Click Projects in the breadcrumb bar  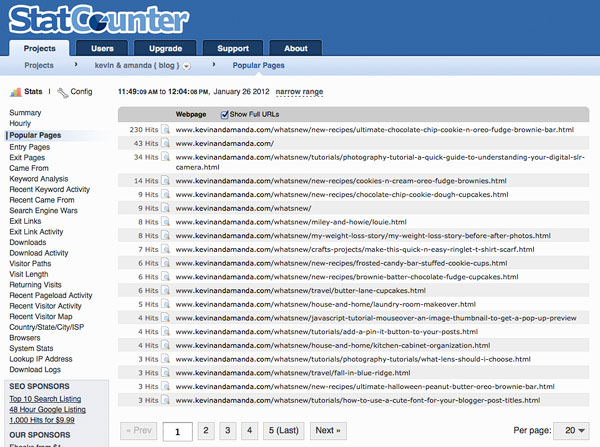click(x=39, y=65)
